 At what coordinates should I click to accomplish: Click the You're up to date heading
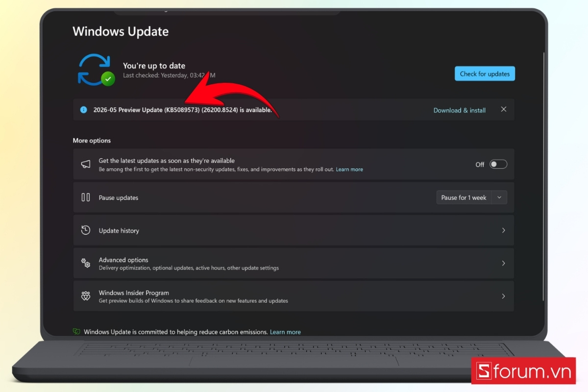click(154, 66)
